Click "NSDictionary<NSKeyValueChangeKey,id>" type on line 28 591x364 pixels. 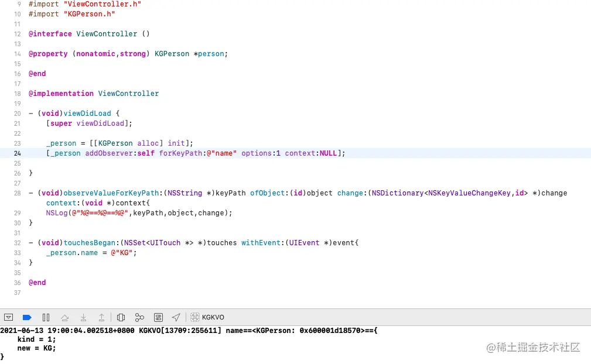tap(450, 193)
